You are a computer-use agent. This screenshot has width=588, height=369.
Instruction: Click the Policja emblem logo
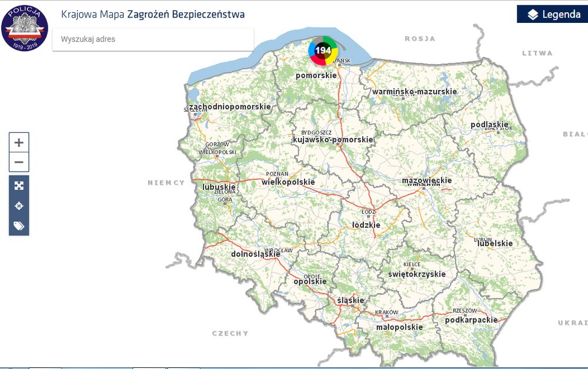[x=25, y=28]
